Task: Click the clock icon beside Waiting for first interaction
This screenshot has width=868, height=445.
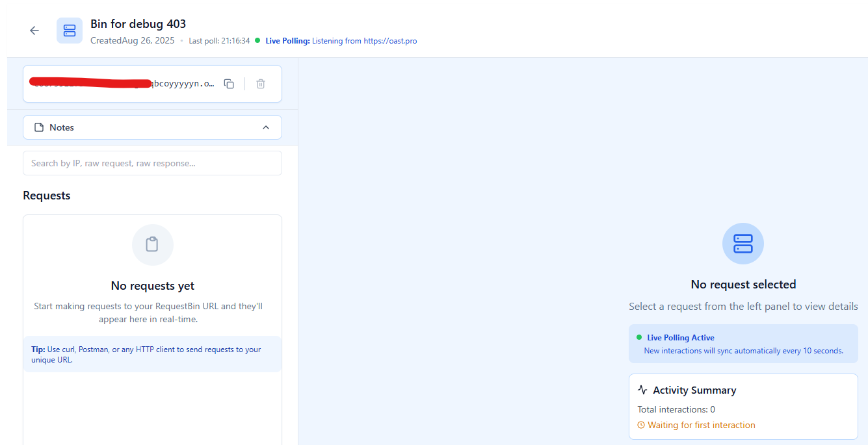Action: [641, 426]
